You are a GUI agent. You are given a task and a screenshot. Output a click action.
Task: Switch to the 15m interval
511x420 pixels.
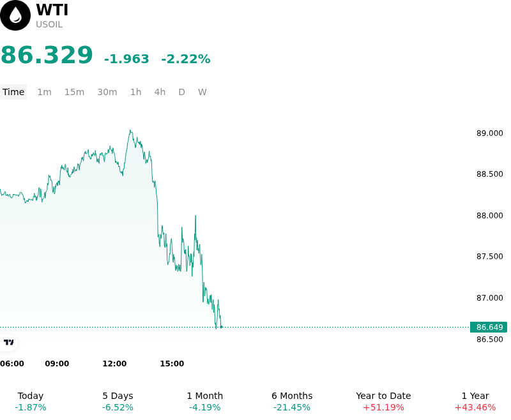click(74, 92)
